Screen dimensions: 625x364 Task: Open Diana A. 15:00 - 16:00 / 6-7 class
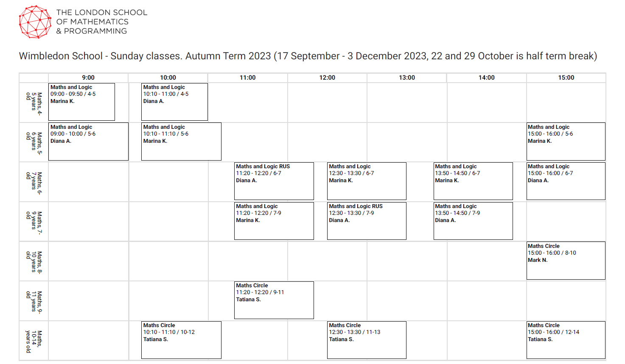566,181
